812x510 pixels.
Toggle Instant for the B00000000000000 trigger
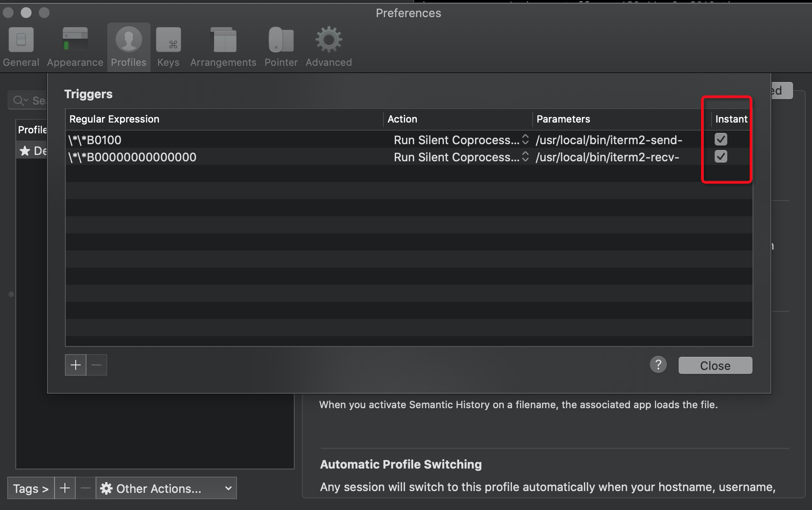pyautogui.click(x=721, y=156)
